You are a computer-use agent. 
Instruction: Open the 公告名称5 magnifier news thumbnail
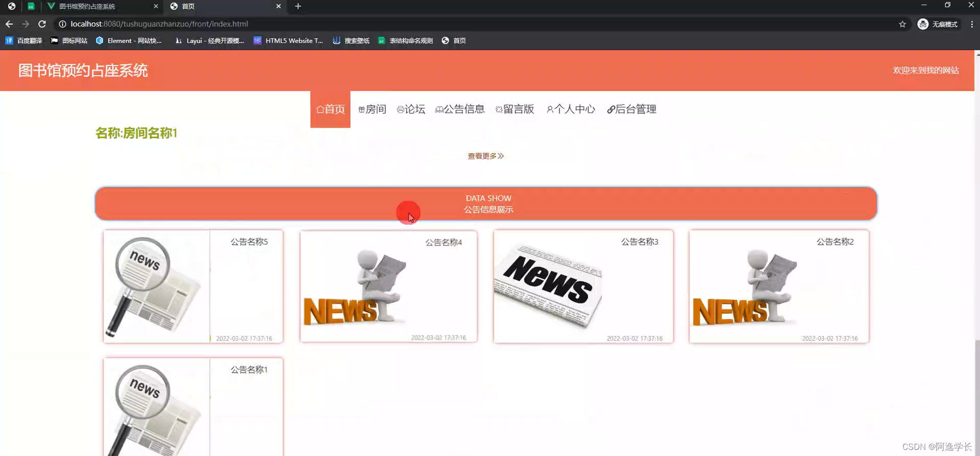pyautogui.click(x=156, y=286)
